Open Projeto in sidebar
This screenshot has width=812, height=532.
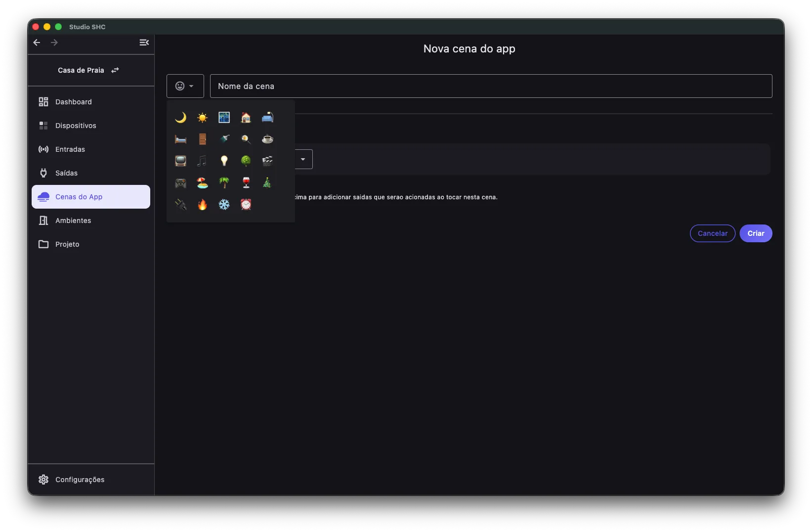[91, 244]
